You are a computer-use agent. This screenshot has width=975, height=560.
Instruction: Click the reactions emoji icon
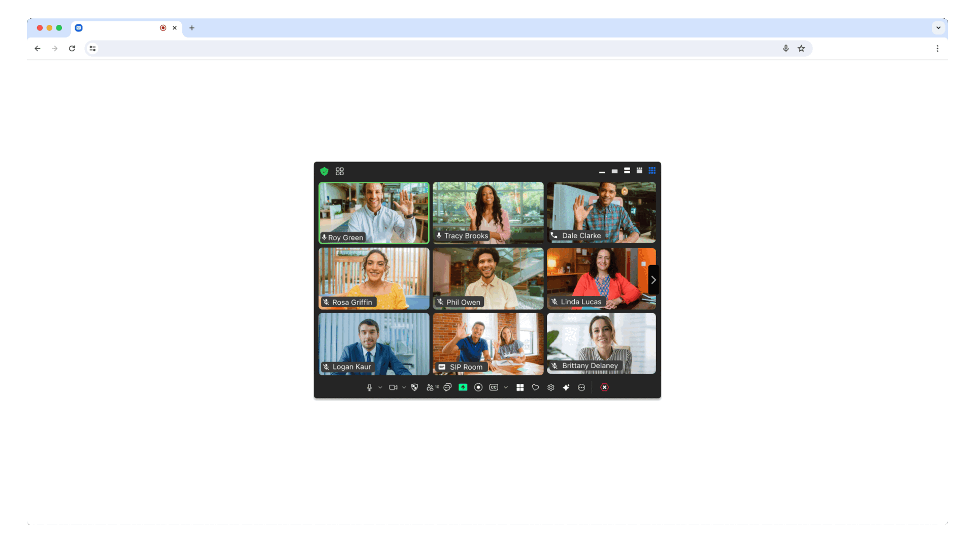pyautogui.click(x=536, y=387)
